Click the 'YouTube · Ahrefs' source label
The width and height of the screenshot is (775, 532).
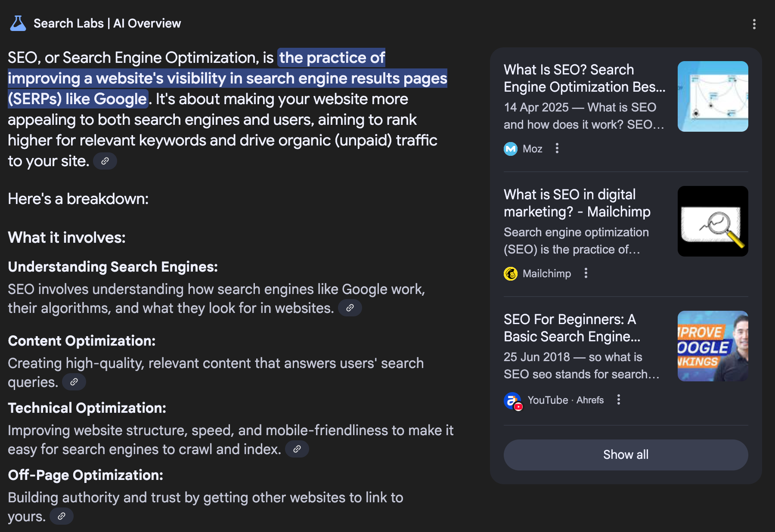(566, 400)
